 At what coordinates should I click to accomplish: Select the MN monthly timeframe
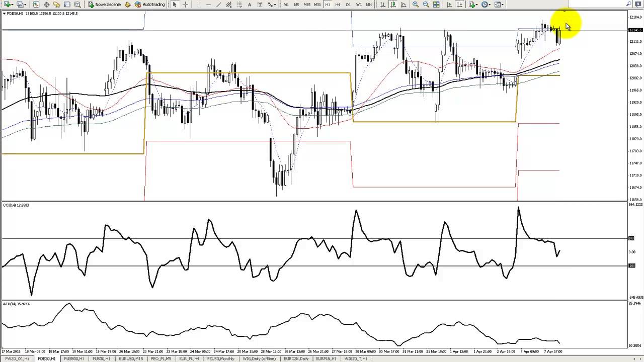tap(369, 5)
